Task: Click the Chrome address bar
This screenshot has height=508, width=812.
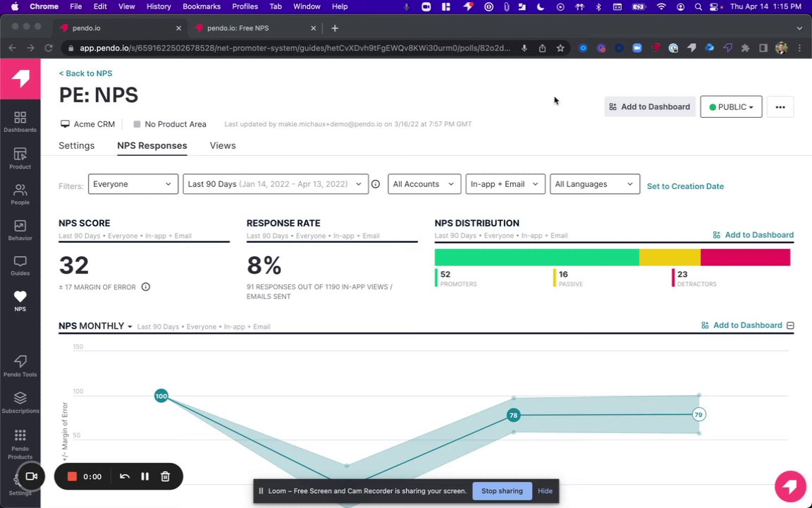Action: tap(294, 48)
